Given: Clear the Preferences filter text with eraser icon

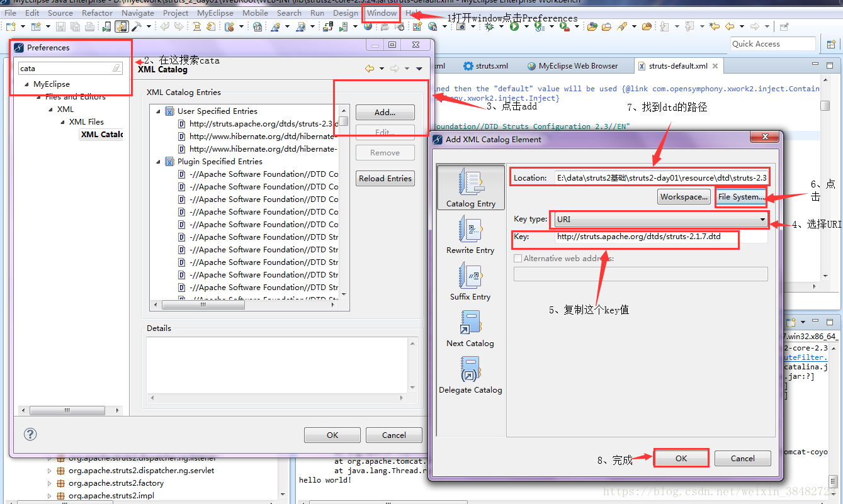Looking at the screenshot, I should [116, 68].
